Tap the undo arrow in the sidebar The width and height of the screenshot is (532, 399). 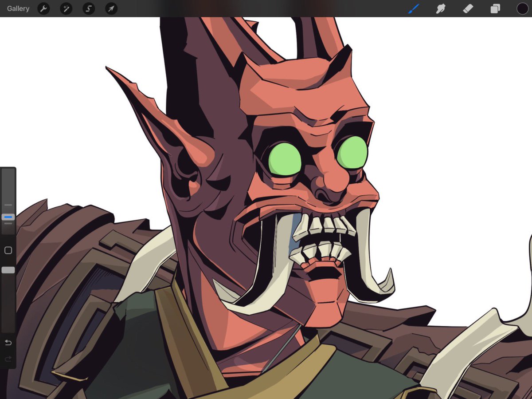(x=8, y=343)
